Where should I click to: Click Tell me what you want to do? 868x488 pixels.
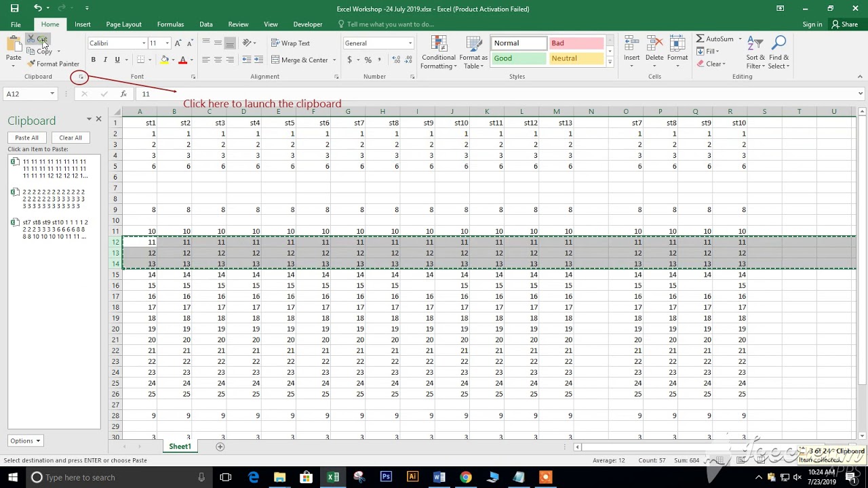(x=390, y=24)
